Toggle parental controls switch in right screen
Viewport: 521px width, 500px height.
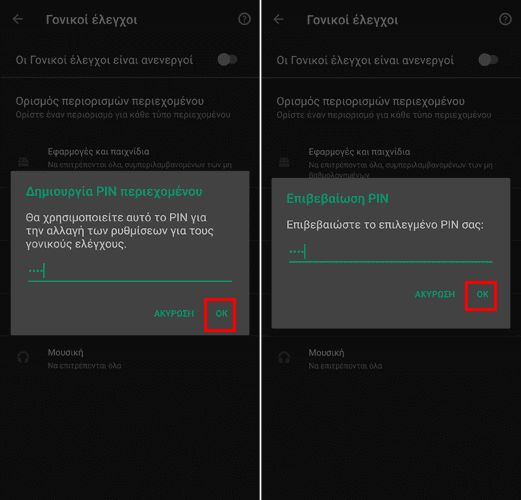click(x=488, y=60)
